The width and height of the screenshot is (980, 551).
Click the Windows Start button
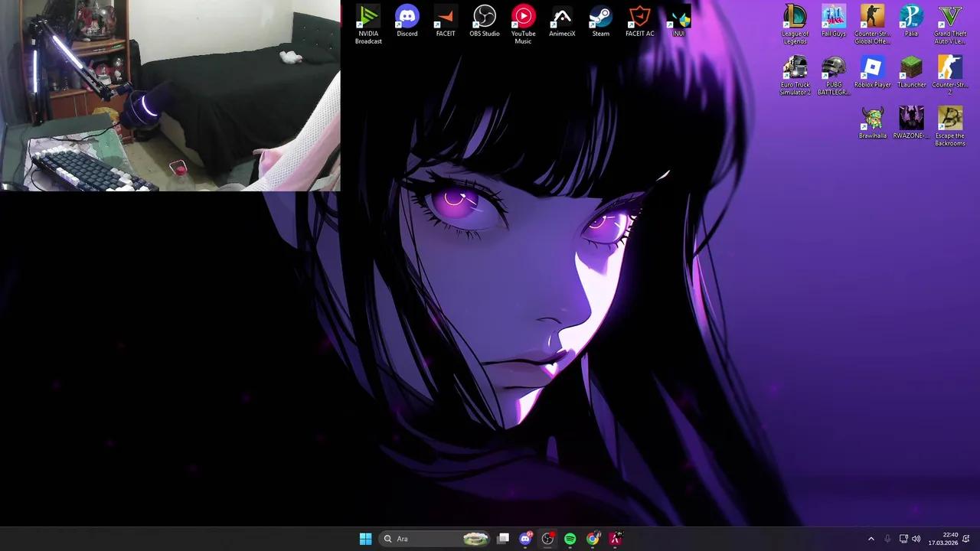(365, 539)
